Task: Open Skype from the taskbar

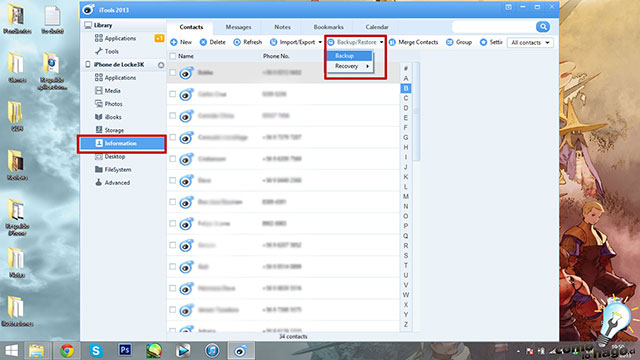Action: tap(96, 351)
